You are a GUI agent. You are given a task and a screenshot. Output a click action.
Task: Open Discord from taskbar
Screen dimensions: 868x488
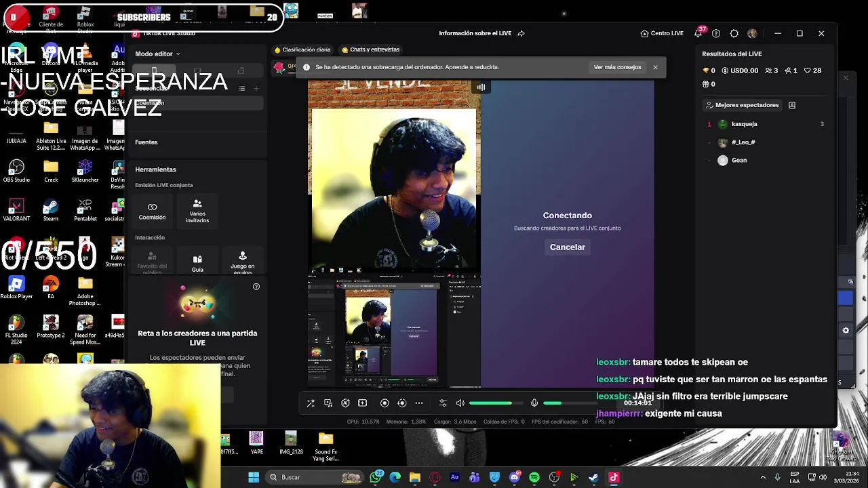[515, 477]
